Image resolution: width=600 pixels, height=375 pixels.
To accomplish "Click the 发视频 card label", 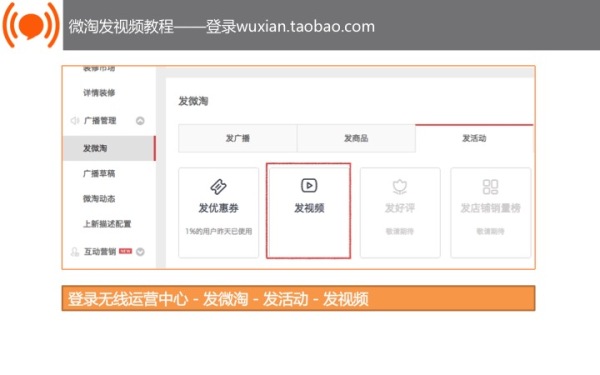I will [309, 208].
